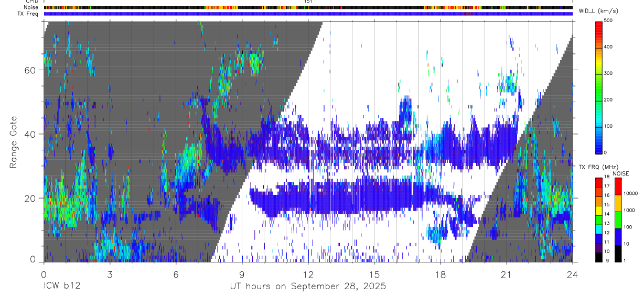
Task: Click the '200' value on width colorbar
Action: pyautogui.click(x=609, y=100)
